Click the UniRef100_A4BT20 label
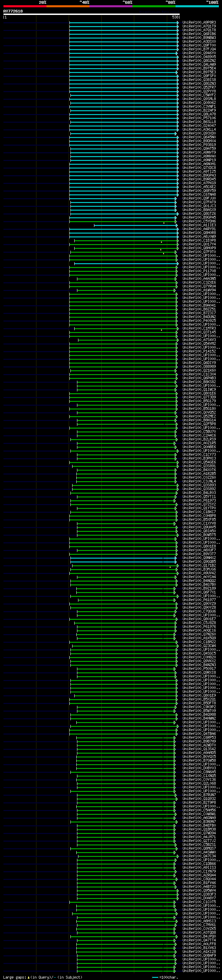 [199, 887]
